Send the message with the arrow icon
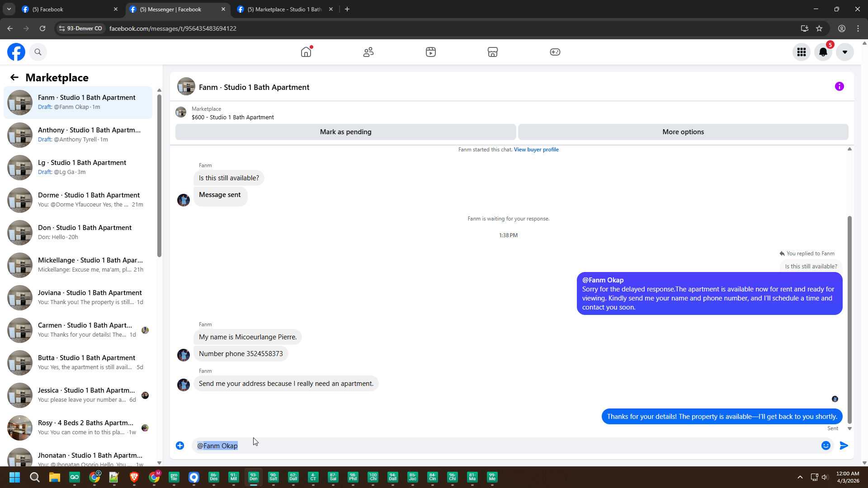This screenshot has width=868, height=488. click(844, 446)
